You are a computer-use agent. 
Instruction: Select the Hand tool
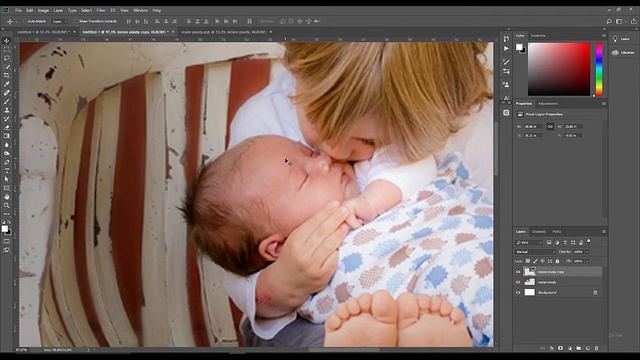coord(7,197)
